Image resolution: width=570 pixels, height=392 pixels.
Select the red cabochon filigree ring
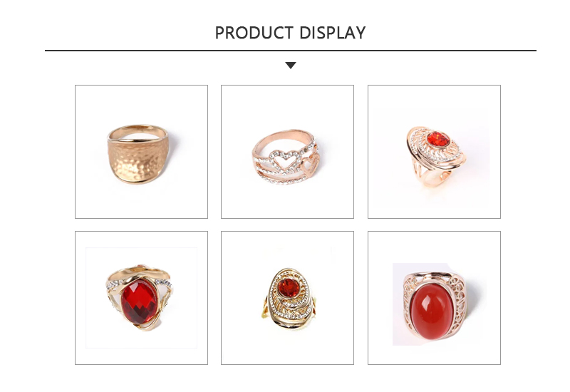click(x=434, y=298)
